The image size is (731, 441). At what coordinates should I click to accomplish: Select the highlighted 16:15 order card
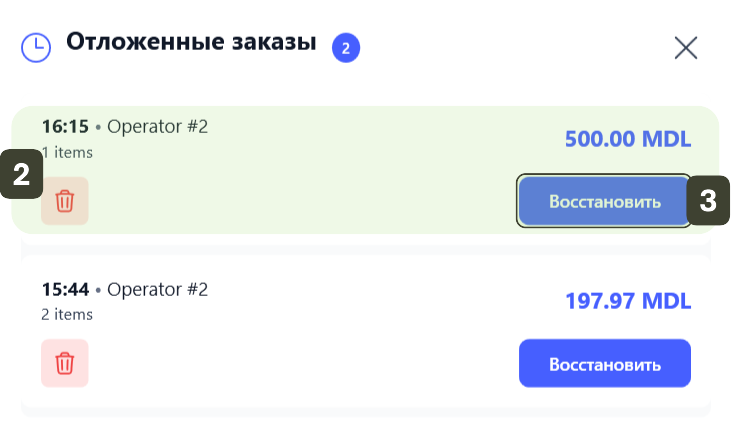[x=300, y=170]
